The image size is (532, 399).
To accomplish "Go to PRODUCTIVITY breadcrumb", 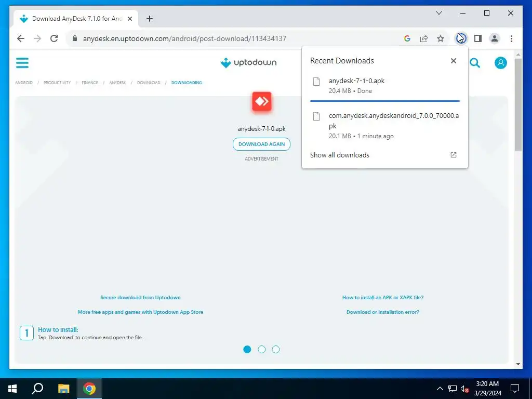I will point(57,83).
